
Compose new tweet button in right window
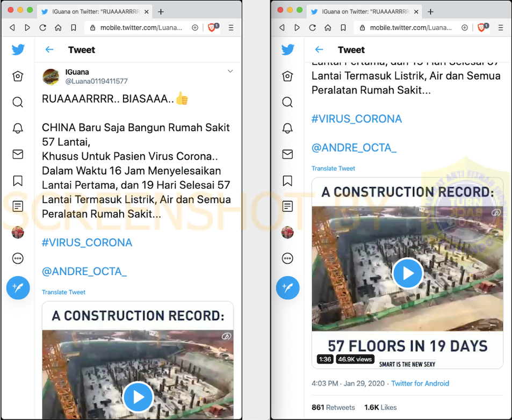(x=287, y=287)
